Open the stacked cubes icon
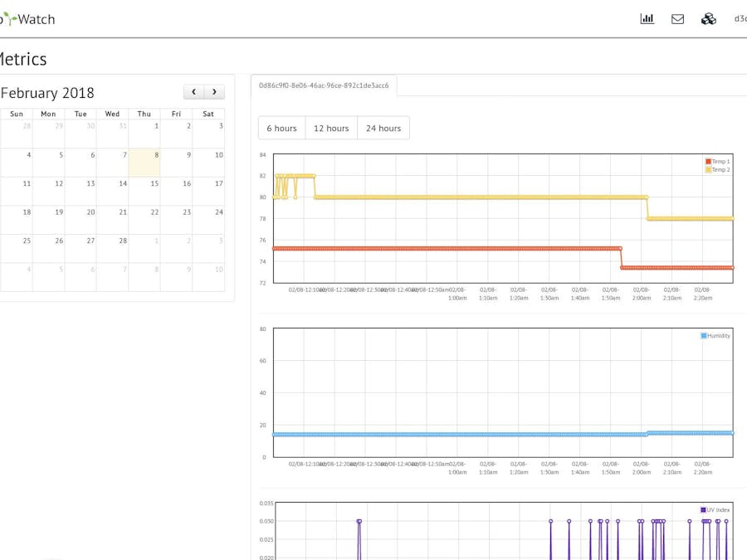The width and height of the screenshot is (747, 560). [x=708, y=18]
